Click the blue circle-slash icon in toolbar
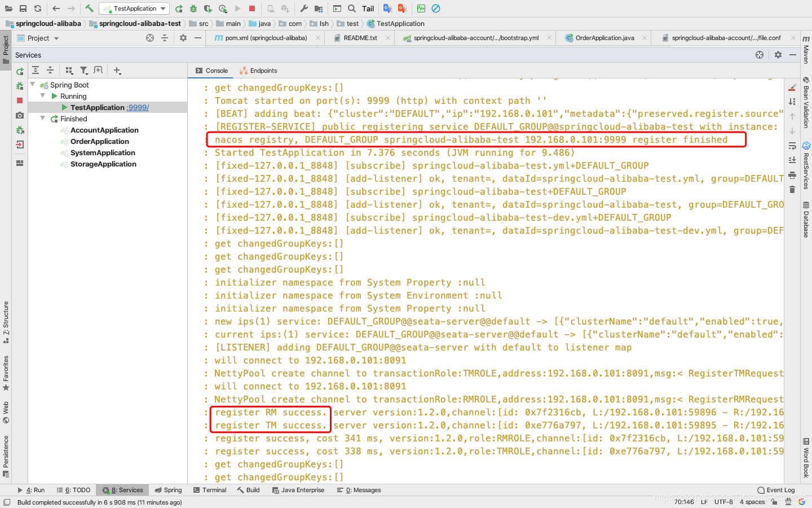 [436, 8]
